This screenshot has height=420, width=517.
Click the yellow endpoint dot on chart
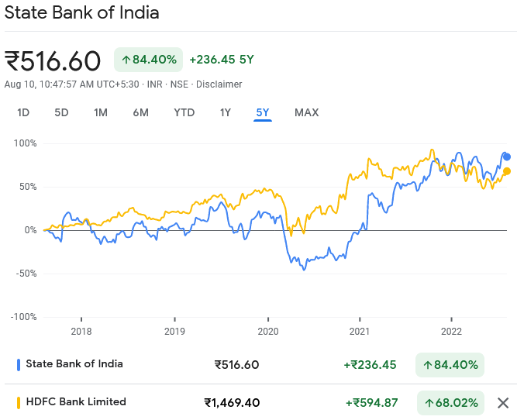click(x=507, y=171)
